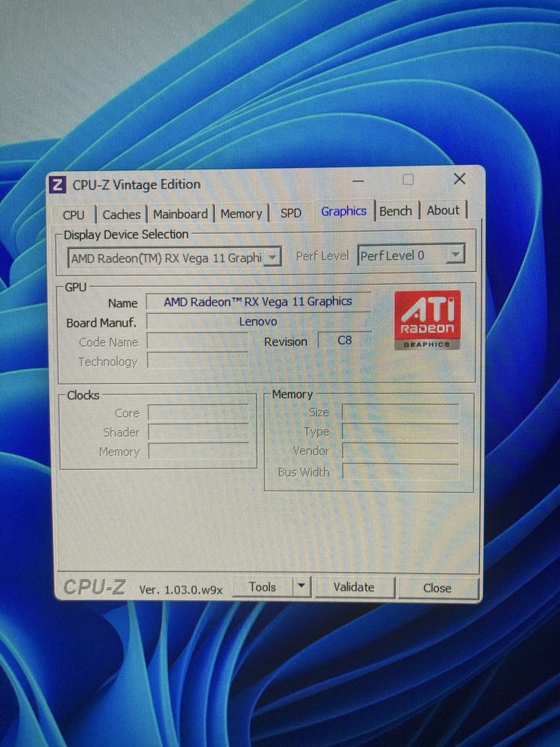Click the Clocks Memory field

pyautogui.click(x=199, y=451)
